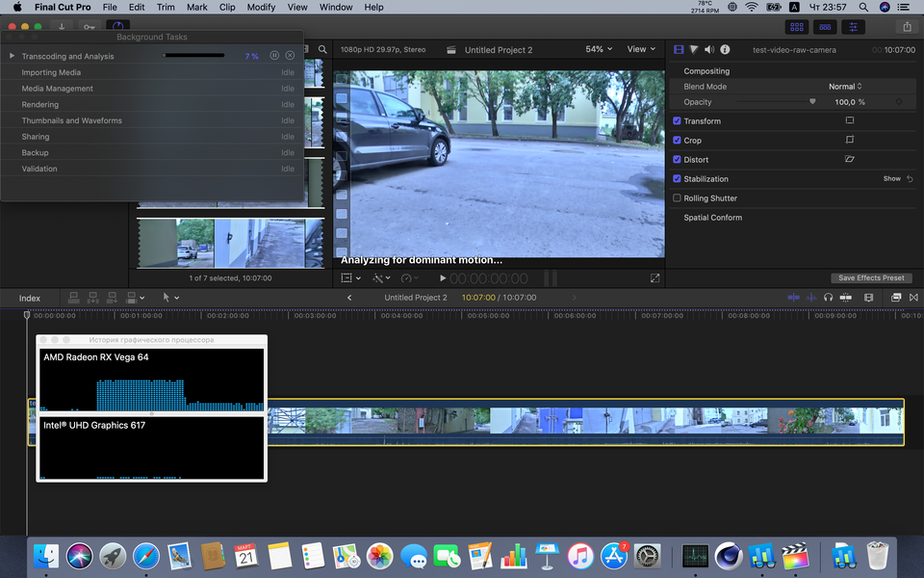
Task: Toggle viewer fullscreen playback icon
Action: [655, 278]
